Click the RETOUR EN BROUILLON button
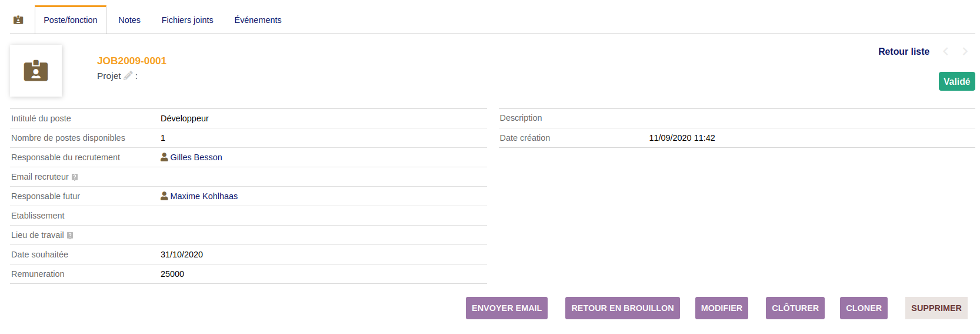The height and width of the screenshot is (334, 980). click(x=622, y=308)
